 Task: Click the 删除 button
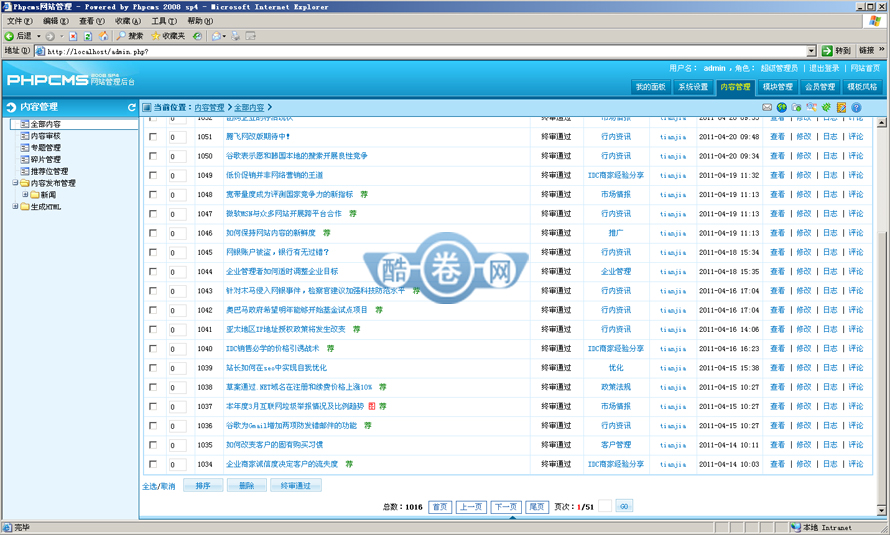pyautogui.click(x=246, y=486)
